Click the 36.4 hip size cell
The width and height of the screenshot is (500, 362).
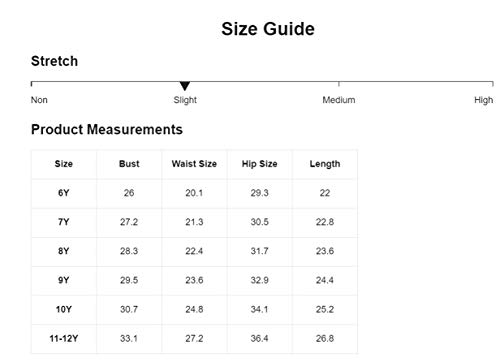260,338
